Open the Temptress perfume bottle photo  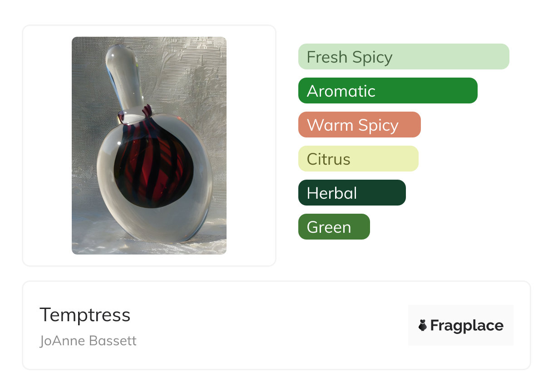[149, 145]
